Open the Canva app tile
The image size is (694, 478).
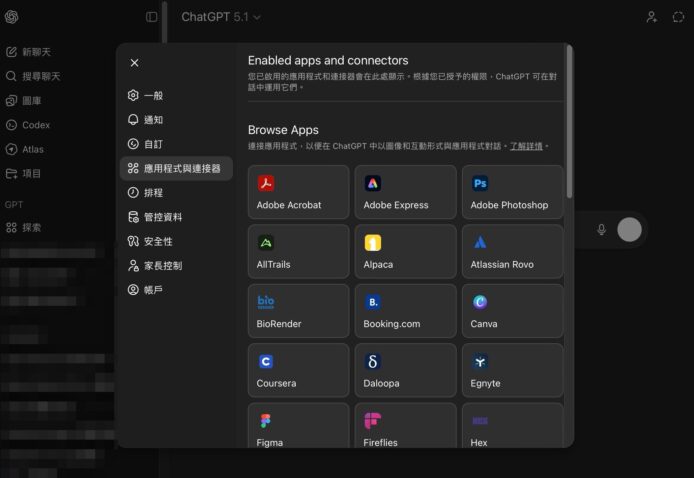(x=512, y=311)
